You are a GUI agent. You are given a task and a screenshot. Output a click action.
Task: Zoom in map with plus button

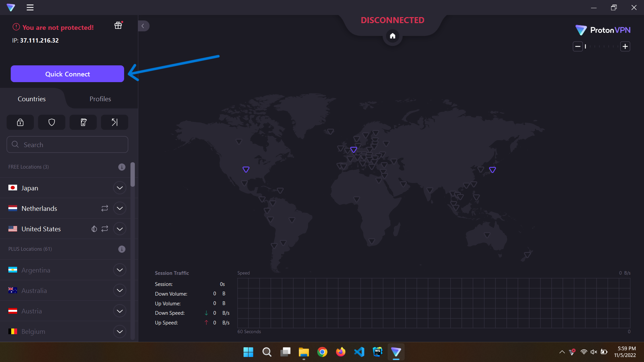click(625, 46)
